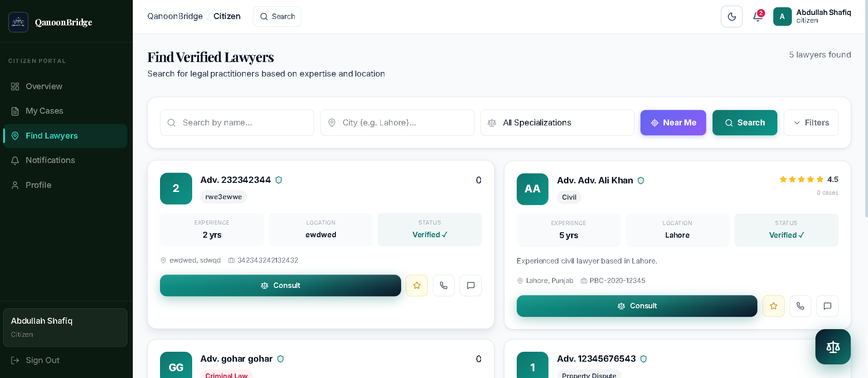Open Overview in the sidebar
The image size is (868, 378).
click(x=65, y=86)
